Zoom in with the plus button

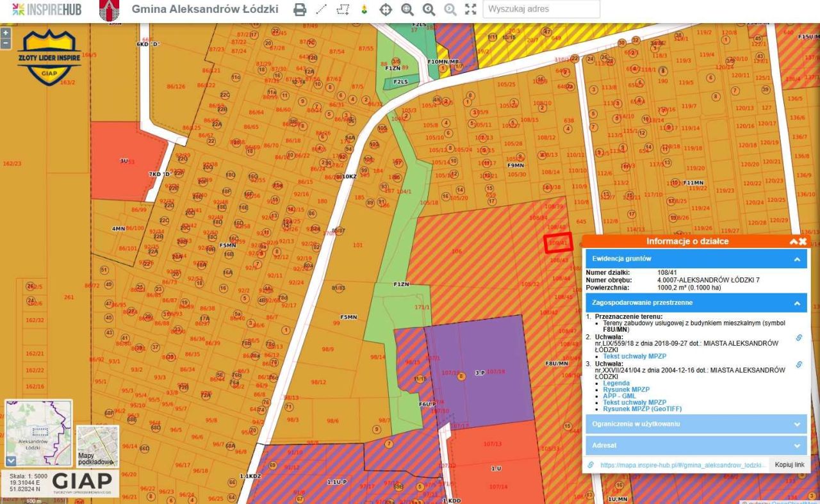pyautogui.click(x=6, y=33)
